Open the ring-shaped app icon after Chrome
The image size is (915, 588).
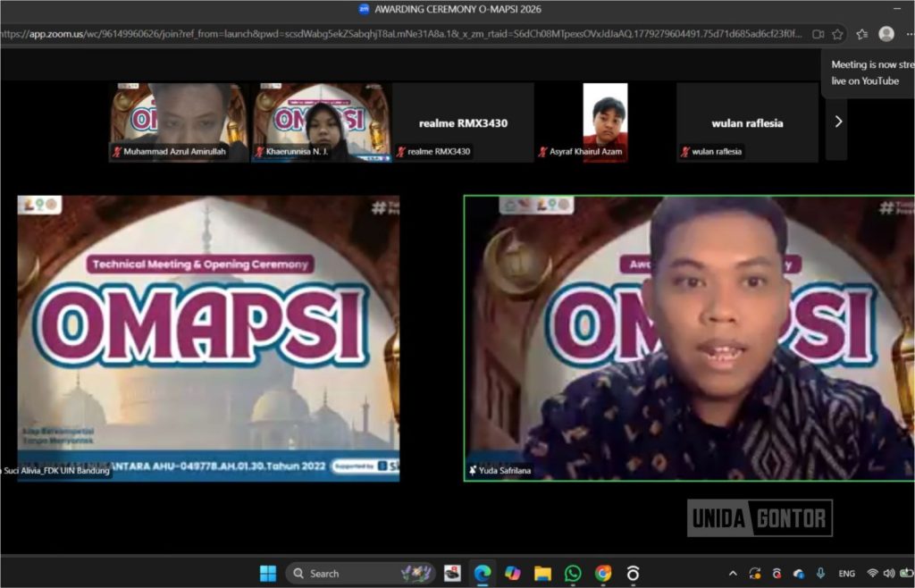634,574
